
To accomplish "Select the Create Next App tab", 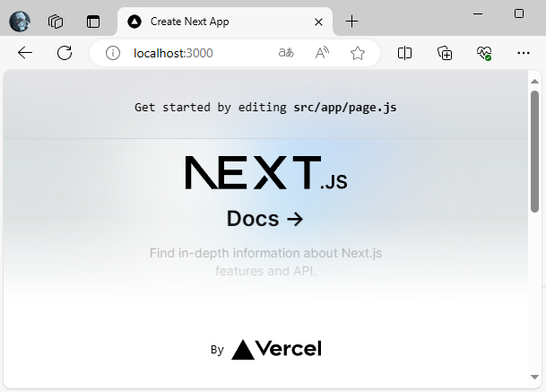I will coord(225,22).
